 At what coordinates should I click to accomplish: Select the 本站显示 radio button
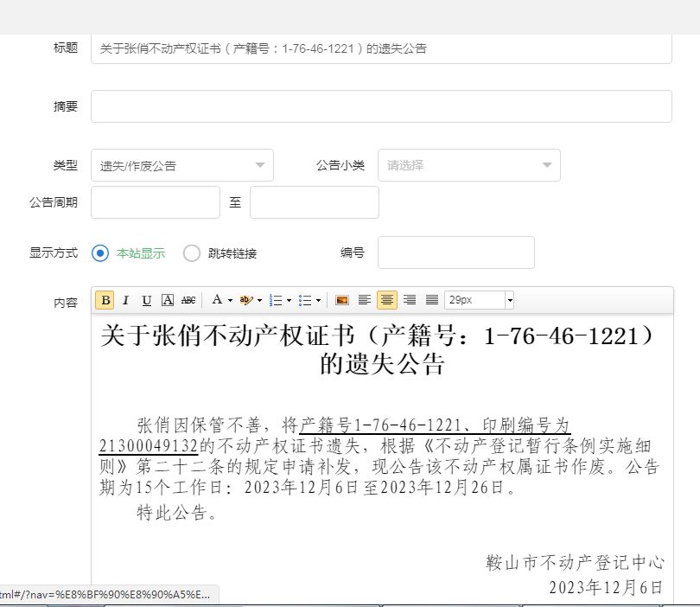(x=100, y=253)
